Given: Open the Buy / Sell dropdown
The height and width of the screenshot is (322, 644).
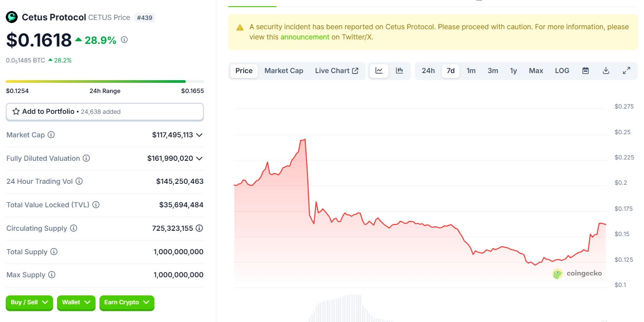Looking at the screenshot, I should (x=29, y=303).
